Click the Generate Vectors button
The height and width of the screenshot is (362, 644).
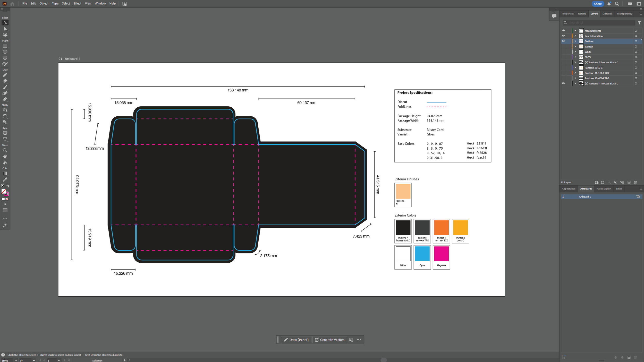[329, 340]
